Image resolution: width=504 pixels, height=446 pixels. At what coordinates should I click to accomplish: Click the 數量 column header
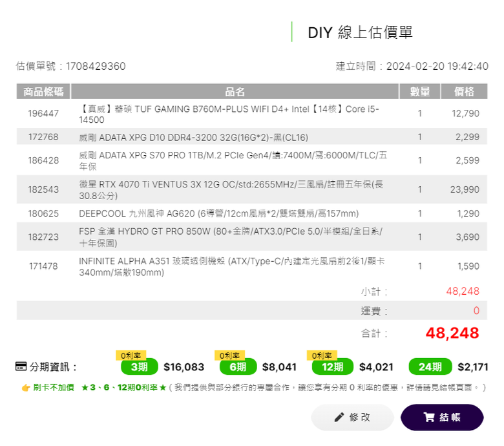420,91
